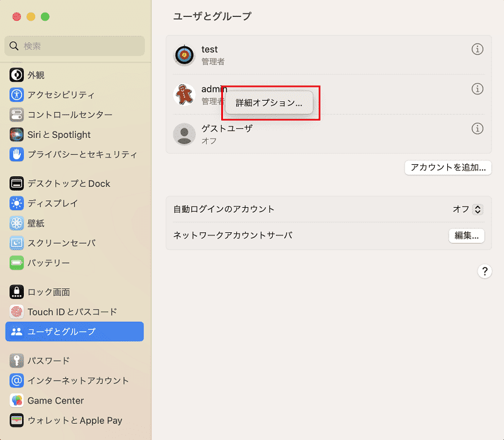Open the スクリーンセーバ icon
504x440 pixels.
pyautogui.click(x=16, y=243)
